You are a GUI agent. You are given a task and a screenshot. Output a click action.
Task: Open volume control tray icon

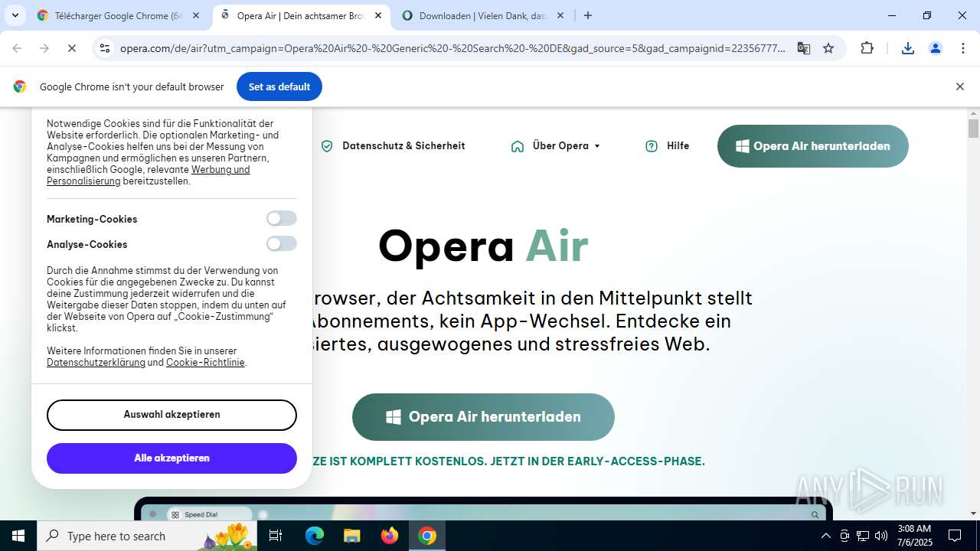881,536
